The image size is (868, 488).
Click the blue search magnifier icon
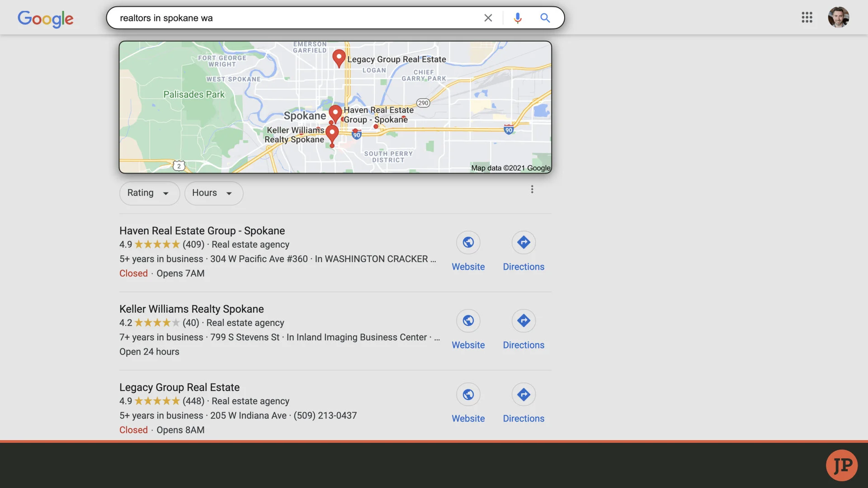(545, 18)
